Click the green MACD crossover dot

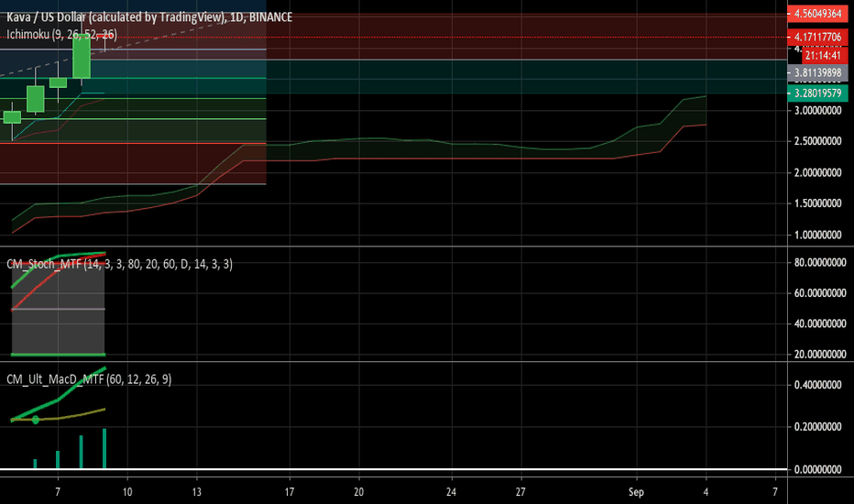36,420
